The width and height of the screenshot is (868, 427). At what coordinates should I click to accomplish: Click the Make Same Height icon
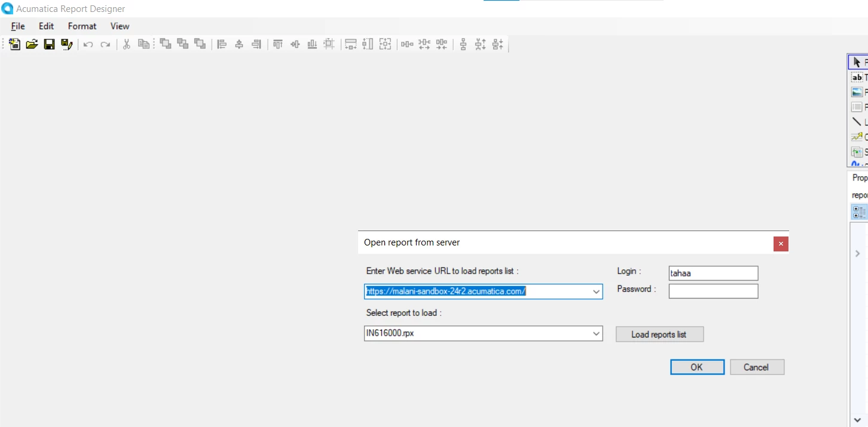pyautogui.click(x=368, y=44)
